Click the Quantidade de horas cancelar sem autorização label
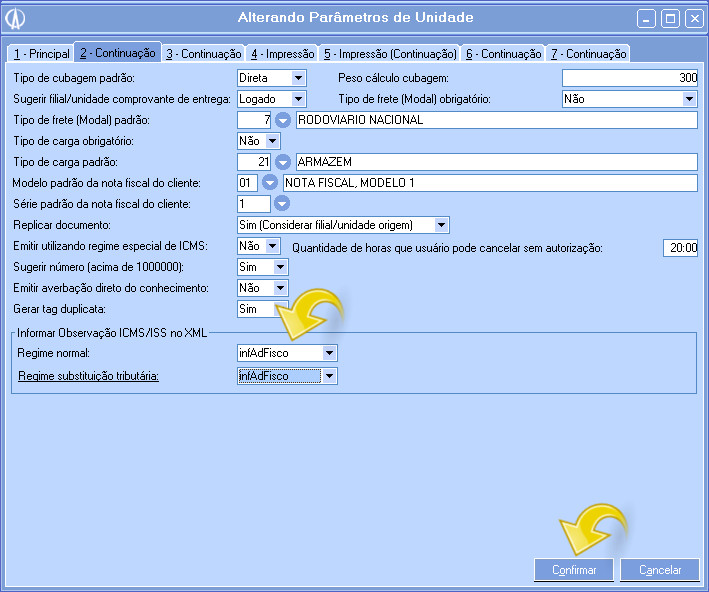The image size is (709, 592). [x=447, y=248]
